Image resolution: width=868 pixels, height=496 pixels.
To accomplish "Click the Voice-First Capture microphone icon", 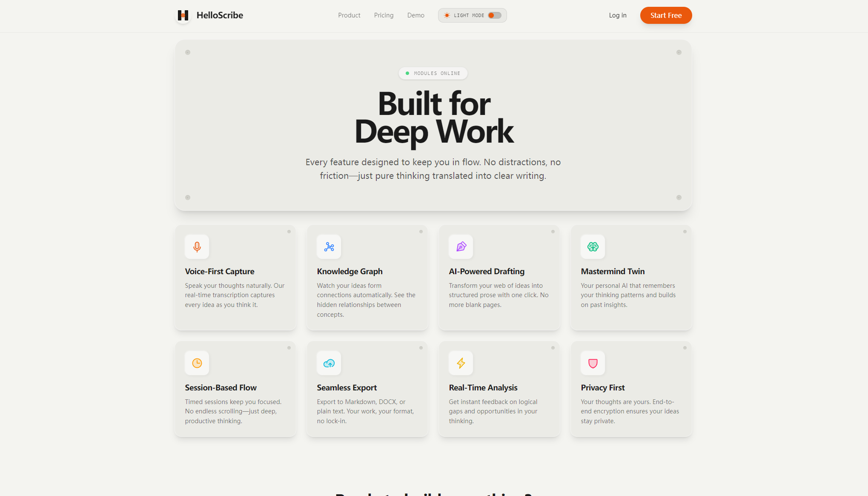I will [197, 247].
